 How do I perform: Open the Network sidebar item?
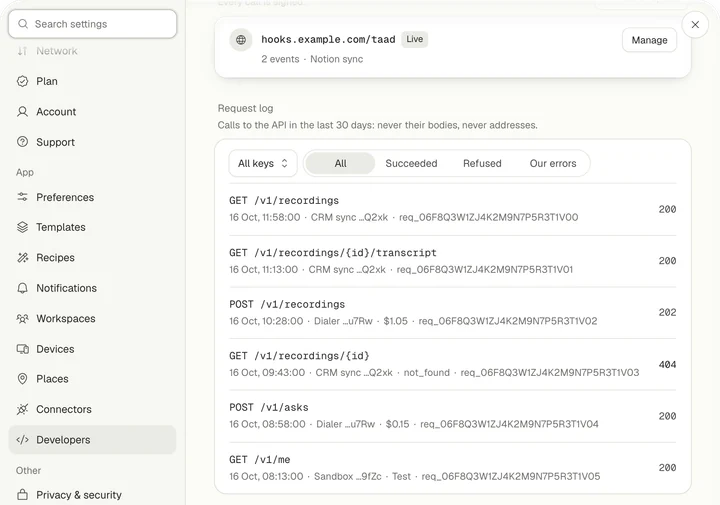(92, 51)
